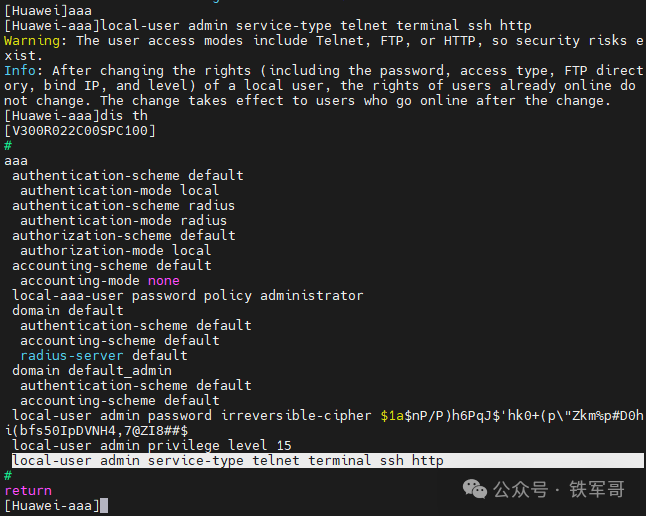Click the standalone 'aaa' configuration header line

(16, 161)
